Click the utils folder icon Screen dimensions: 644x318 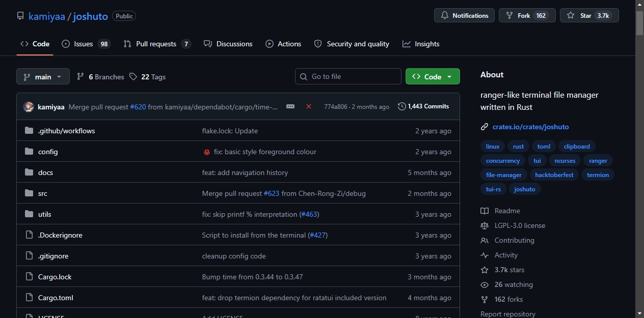(29, 214)
